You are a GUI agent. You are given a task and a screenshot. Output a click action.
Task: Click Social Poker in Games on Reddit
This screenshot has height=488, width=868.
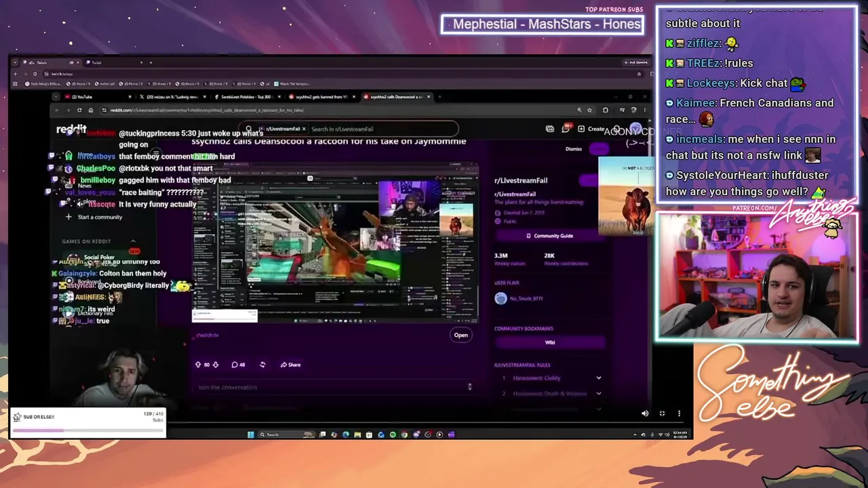click(99, 258)
